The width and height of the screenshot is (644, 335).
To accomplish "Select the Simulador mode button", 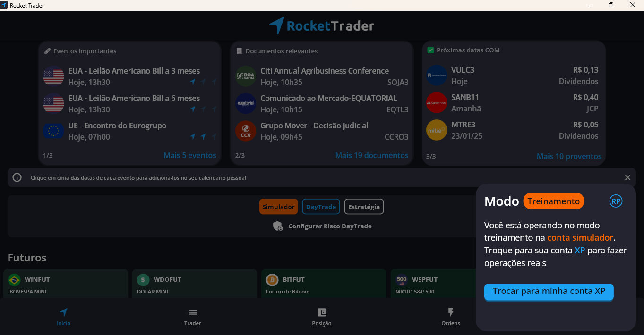I will (x=279, y=207).
